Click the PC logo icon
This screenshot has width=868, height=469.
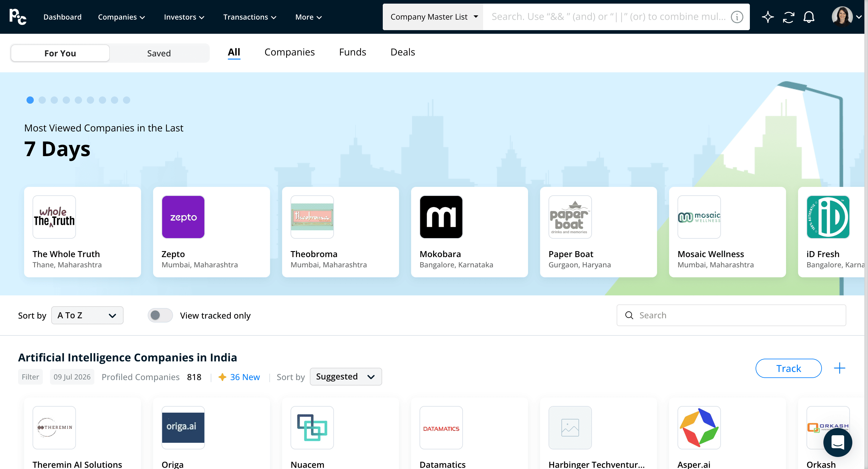point(18,17)
